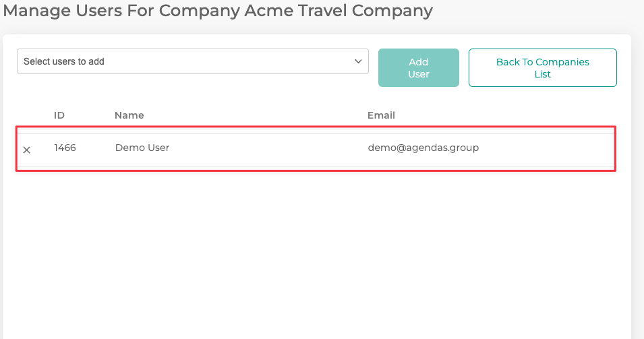Focus the "Select users to add" placeholder text

pos(64,61)
